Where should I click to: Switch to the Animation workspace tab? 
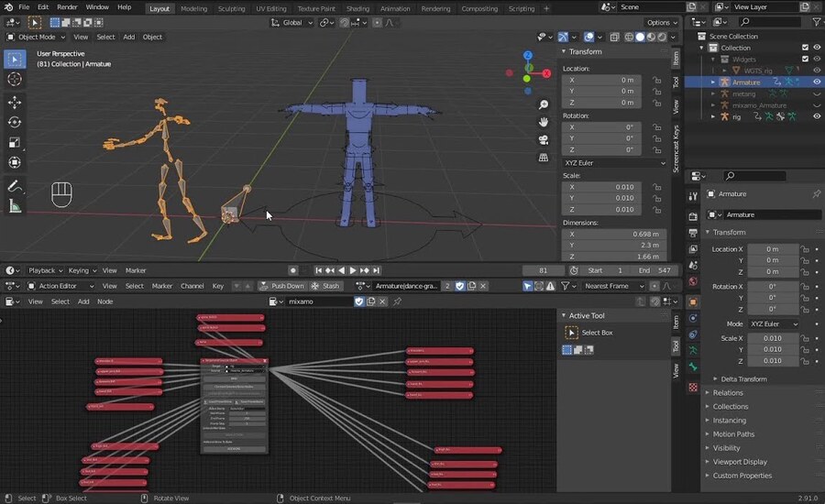pyautogui.click(x=395, y=8)
